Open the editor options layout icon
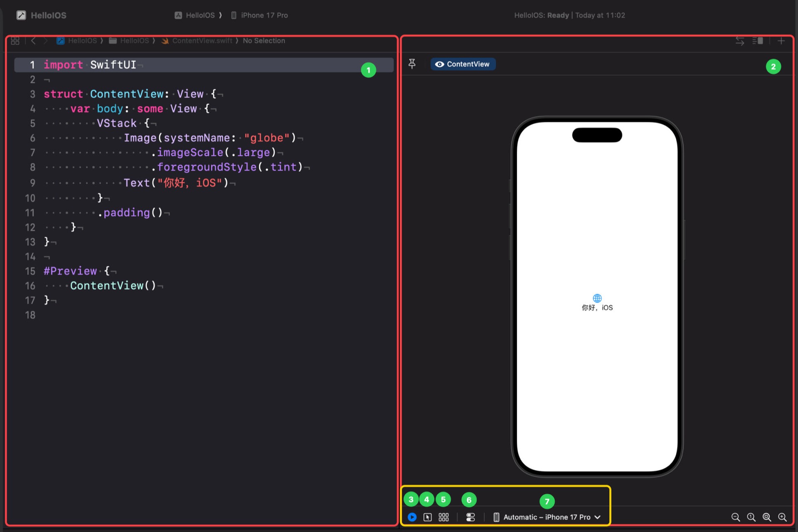798x532 pixels. point(758,41)
